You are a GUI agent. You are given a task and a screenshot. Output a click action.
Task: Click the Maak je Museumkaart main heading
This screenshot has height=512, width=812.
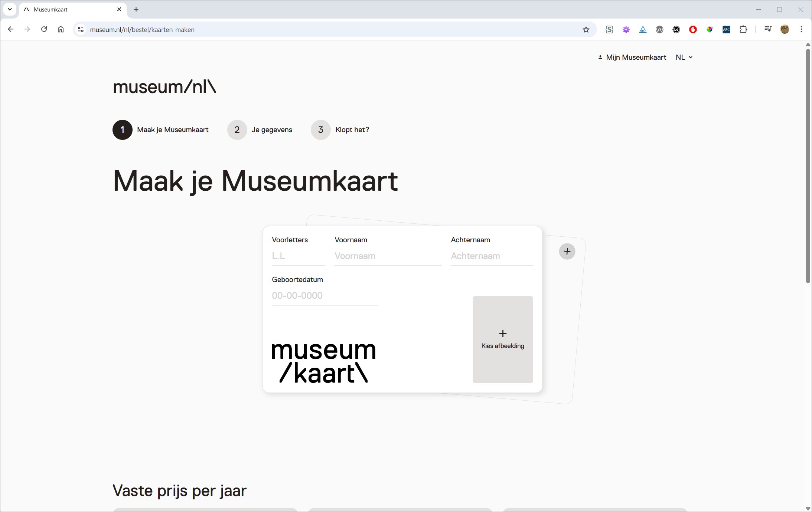pos(255,181)
